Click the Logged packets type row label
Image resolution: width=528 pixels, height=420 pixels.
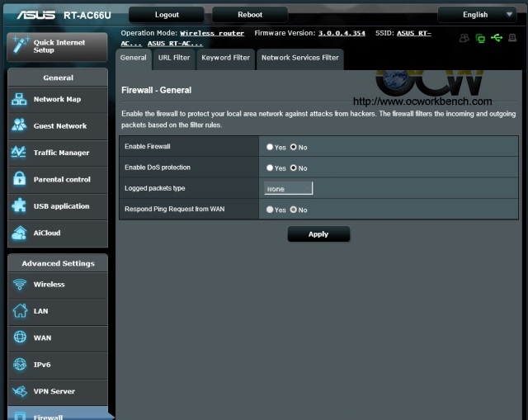click(x=155, y=188)
